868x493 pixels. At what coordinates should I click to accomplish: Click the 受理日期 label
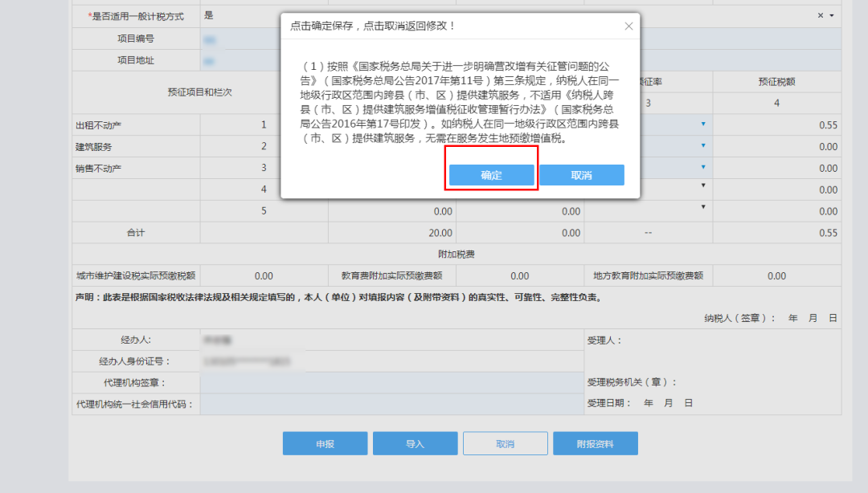tap(609, 403)
